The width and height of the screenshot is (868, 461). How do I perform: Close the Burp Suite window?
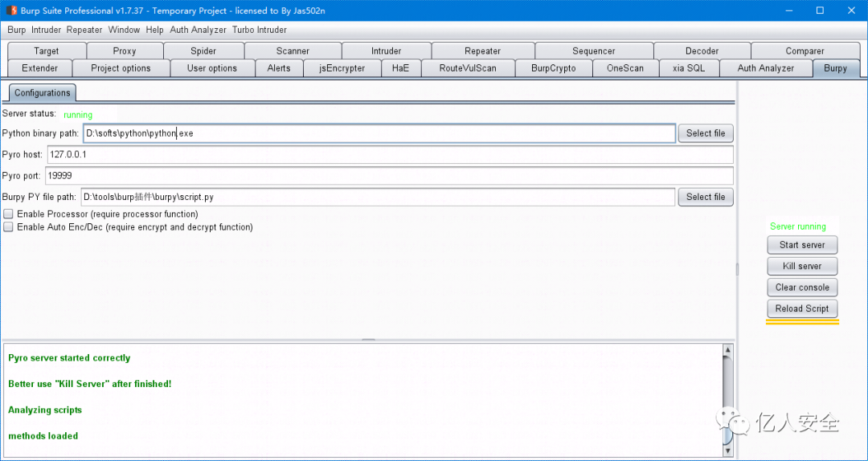pyautogui.click(x=850, y=10)
